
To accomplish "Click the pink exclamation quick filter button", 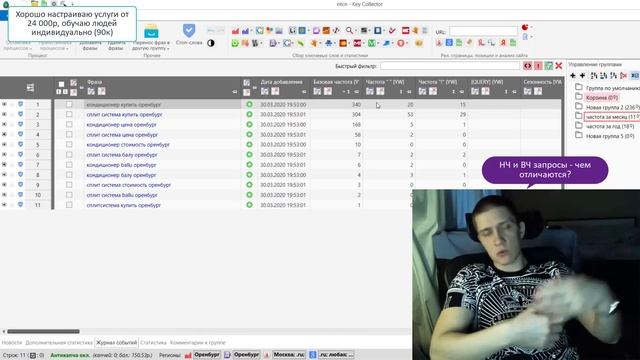I will pyautogui.click(x=538, y=66).
